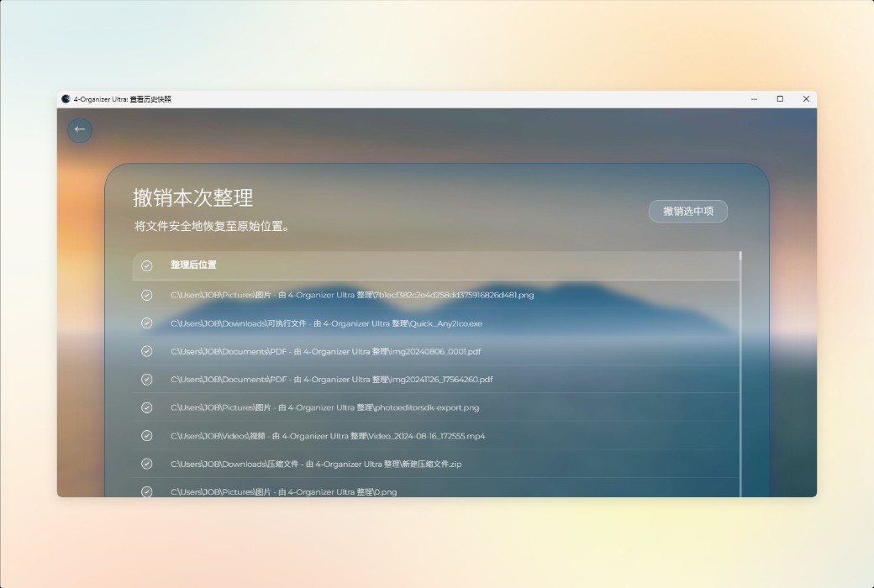Select the path ending in 新建压缩文件.zip

pos(316,464)
